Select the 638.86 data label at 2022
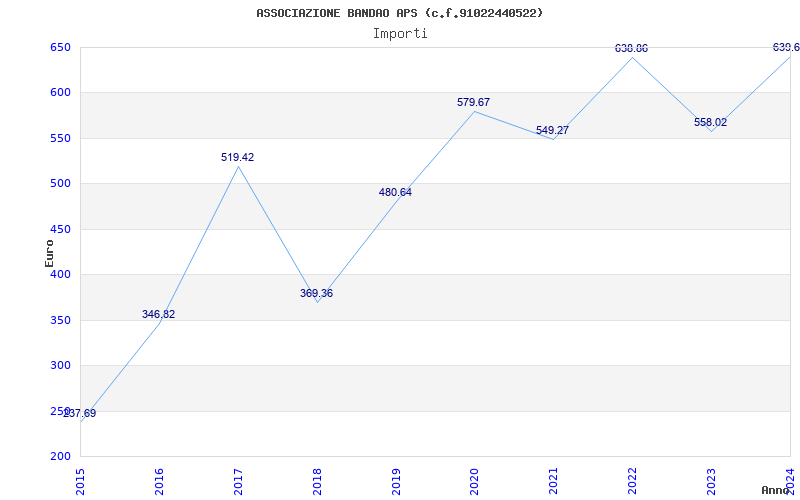 pyautogui.click(x=631, y=48)
